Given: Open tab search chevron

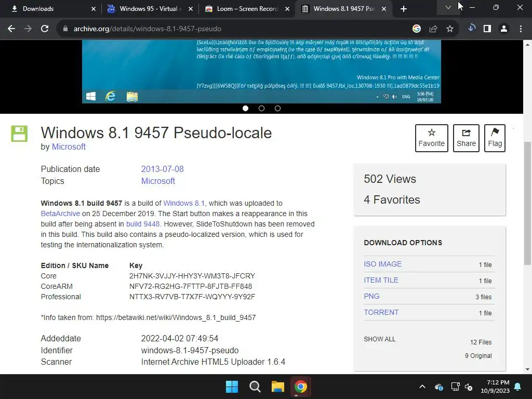Looking at the screenshot, I should click(448, 7).
